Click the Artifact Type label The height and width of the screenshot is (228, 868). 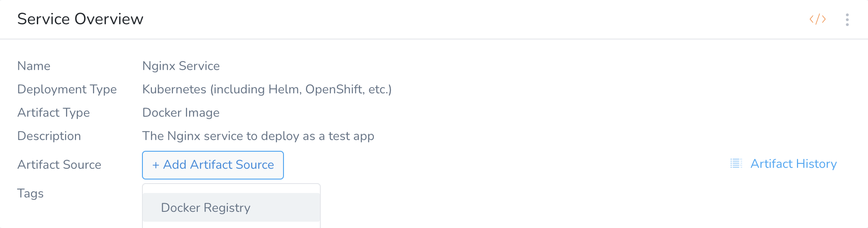53,113
